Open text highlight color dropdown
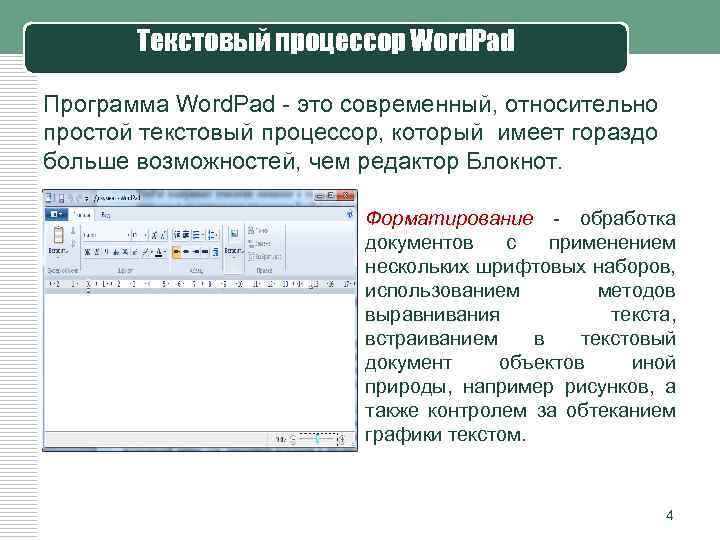This screenshot has width=720, height=540. pyautogui.click(x=147, y=252)
